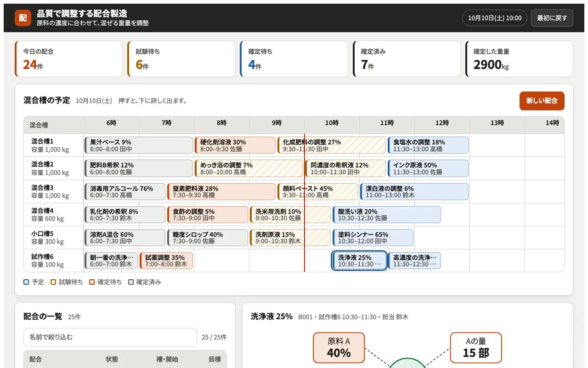
Task: Click the 状態 column header in list
Action: pos(112,359)
